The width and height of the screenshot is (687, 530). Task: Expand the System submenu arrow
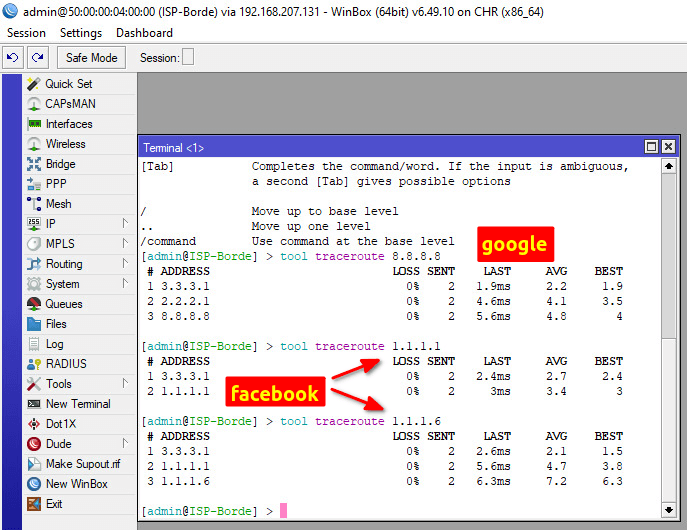pos(125,284)
